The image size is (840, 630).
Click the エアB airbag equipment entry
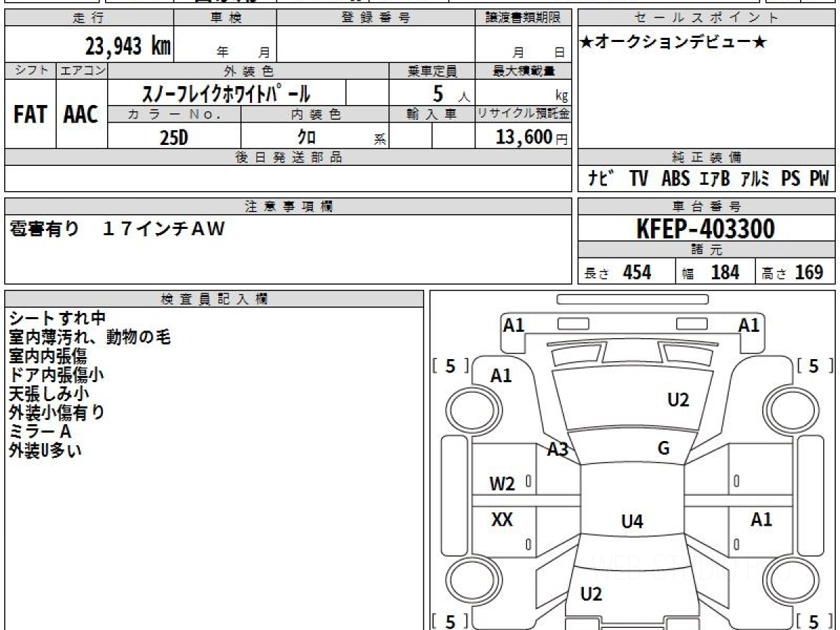click(x=715, y=178)
